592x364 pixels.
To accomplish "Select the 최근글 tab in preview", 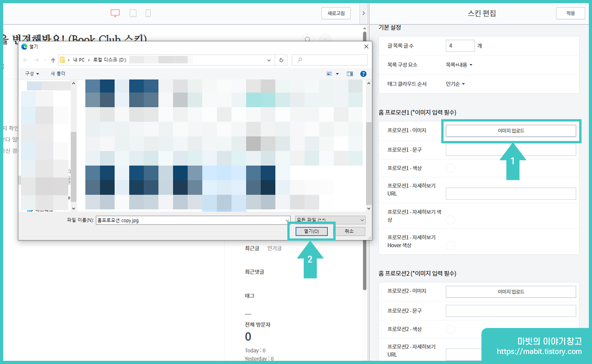I will coord(252,248).
